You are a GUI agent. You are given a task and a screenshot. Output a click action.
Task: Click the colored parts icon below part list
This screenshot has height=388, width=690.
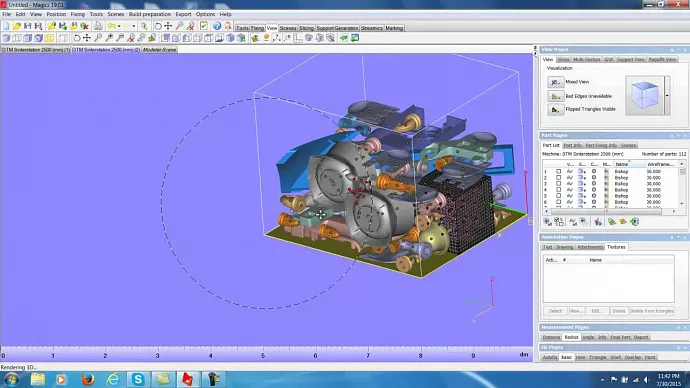pos(598,222)
